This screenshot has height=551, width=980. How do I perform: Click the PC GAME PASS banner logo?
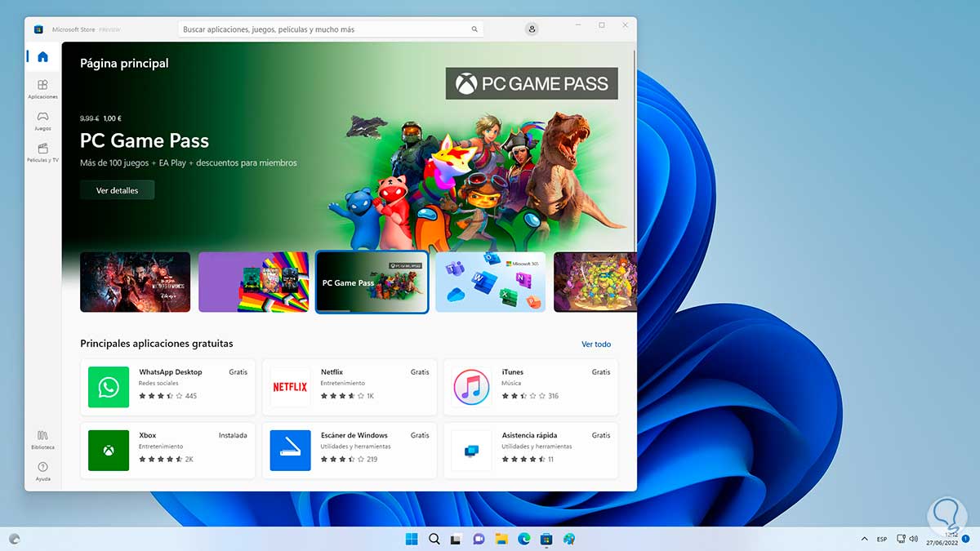coord(532,83)
